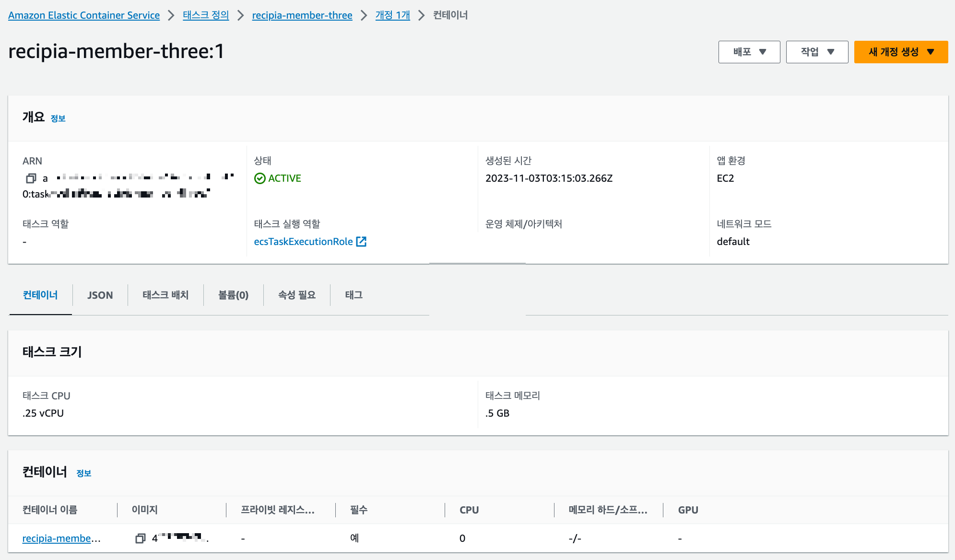Viewport: 955px width, 560px height.
Task: Click the 예 value in 필수 column
Action: pyautogui.click(x=354, y=538)
